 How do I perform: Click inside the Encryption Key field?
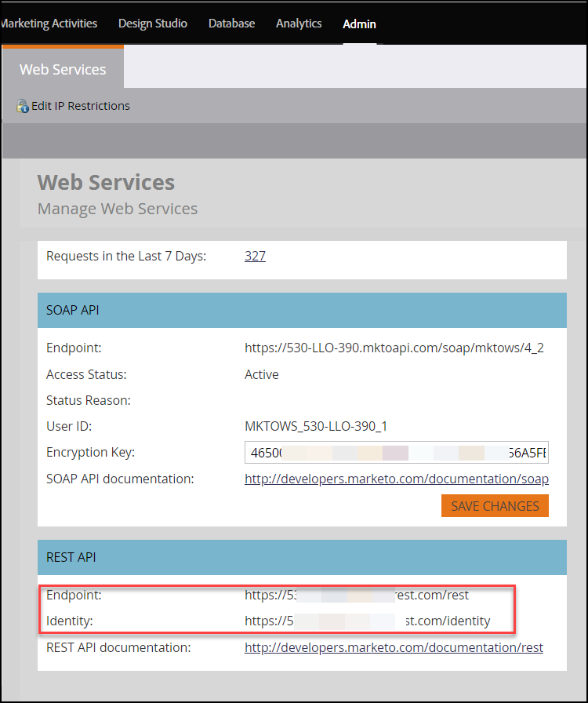(x=396, y=453)
